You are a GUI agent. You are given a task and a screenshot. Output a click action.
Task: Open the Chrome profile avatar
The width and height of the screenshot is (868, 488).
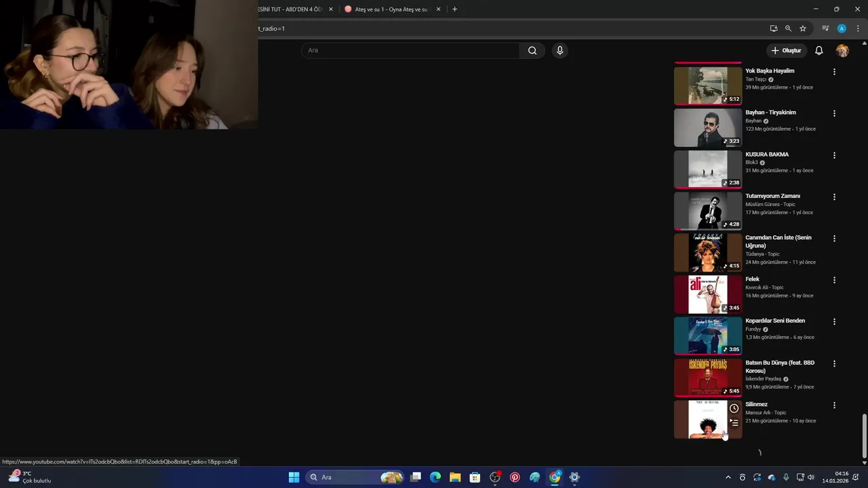coord(842,28)
